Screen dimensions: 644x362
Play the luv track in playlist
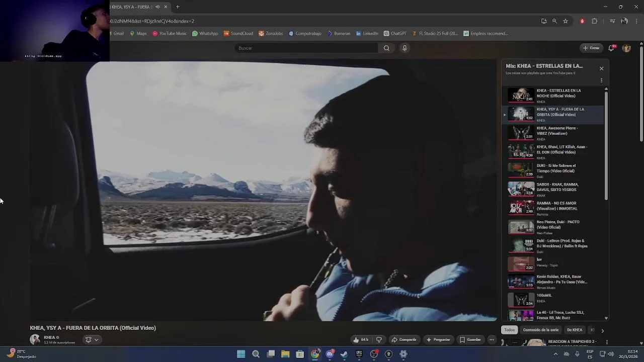(x=553, y=264)
